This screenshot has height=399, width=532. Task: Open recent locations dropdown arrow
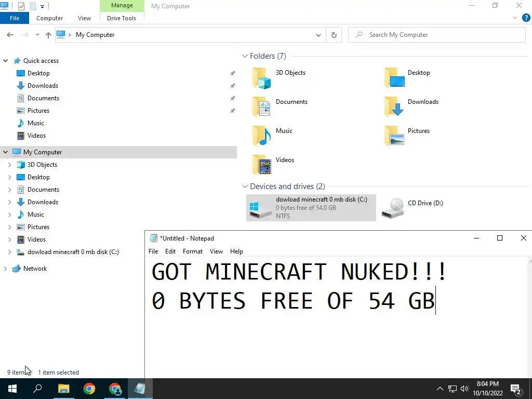click(37, 35)
